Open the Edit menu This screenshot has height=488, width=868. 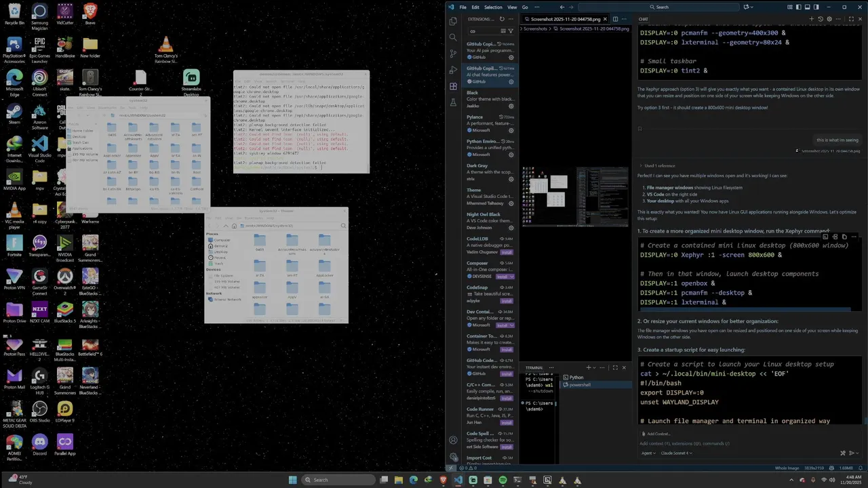click(475, 7)
